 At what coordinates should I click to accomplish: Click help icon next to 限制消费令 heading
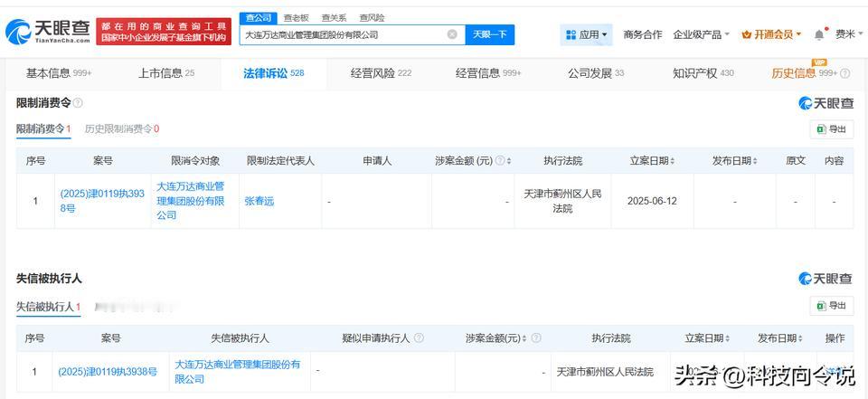78,103
